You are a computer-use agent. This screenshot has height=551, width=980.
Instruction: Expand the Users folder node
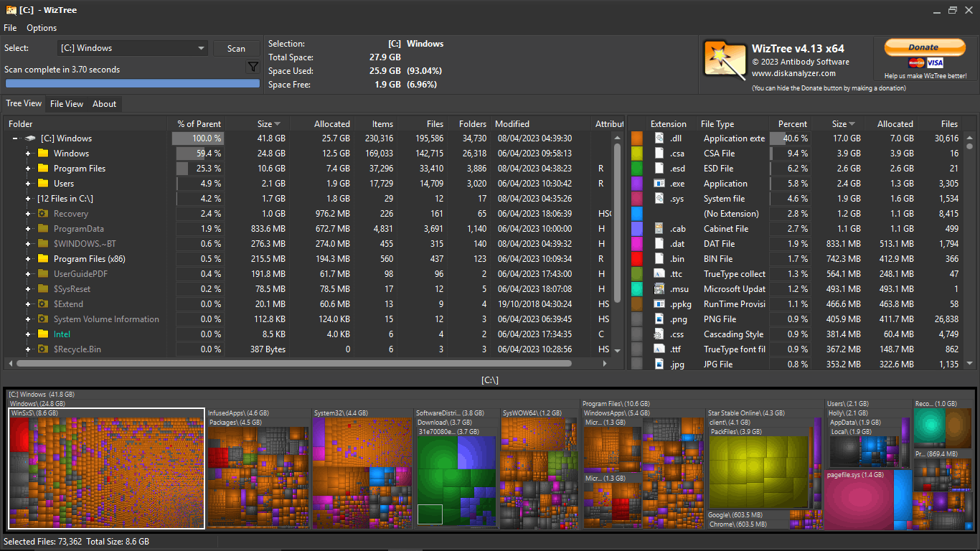tap(28, 184)
